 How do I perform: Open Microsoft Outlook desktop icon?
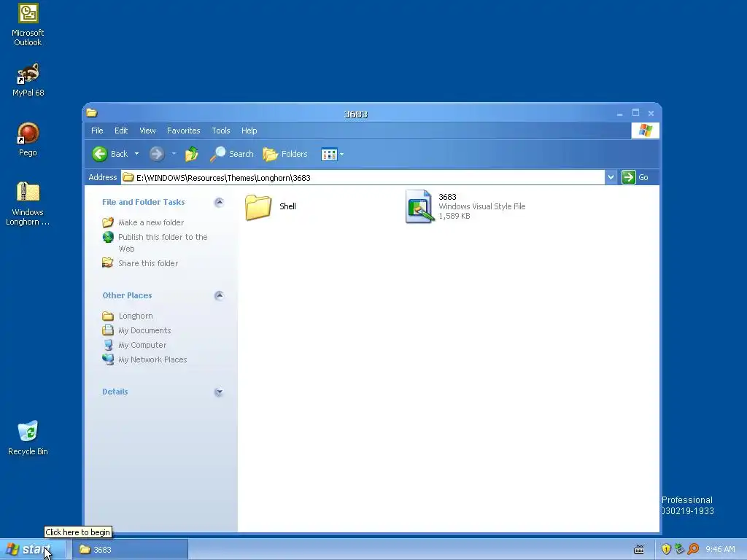pos(28,25)
